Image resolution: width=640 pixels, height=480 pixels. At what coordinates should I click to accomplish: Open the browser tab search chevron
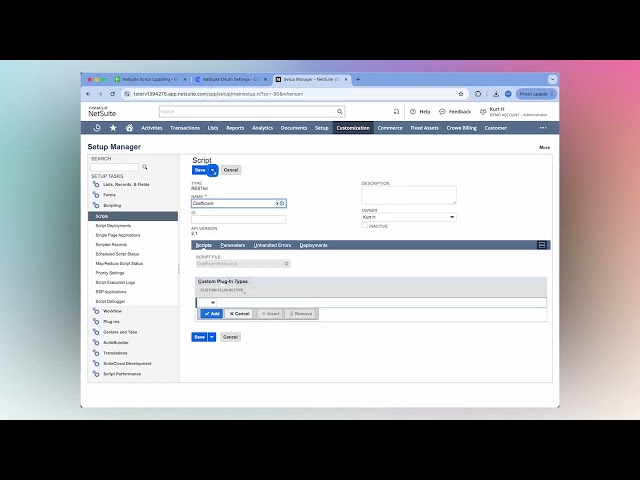(x=552, y=80)
